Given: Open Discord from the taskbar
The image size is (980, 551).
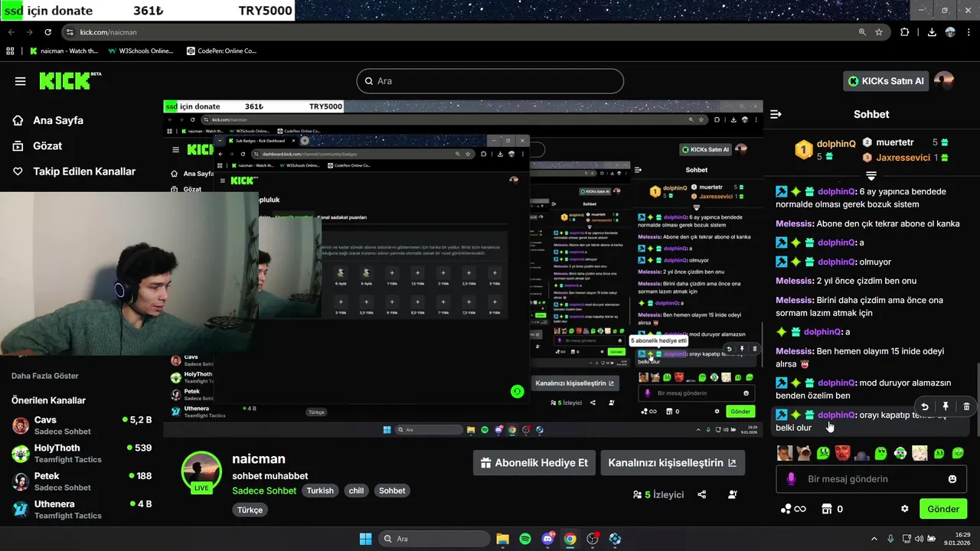Looking at the screenshot, I should point(547,539).
